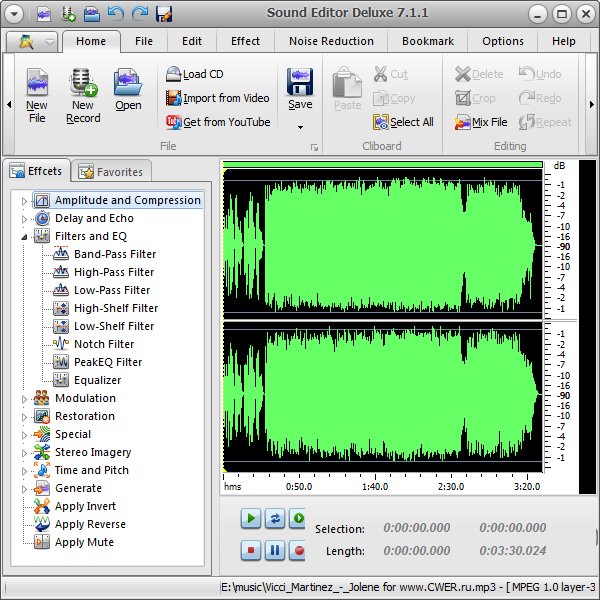Click the Select All button

pyautogui.click(x=403, y=122)
